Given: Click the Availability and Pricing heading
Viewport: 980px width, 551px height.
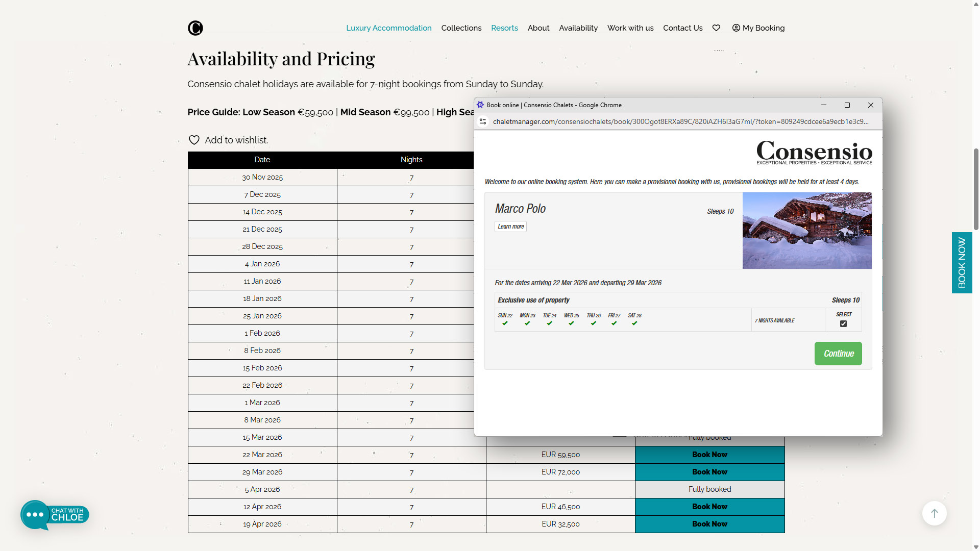Looking at the screenshot, I should click(x=281, y=59).
